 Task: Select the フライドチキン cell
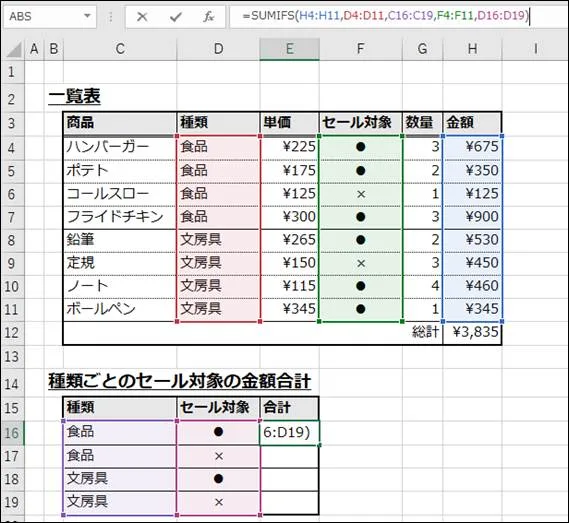click(120, 217)
